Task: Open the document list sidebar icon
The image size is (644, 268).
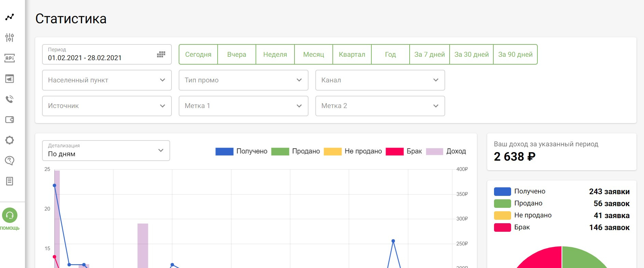Action: [10, 181]
